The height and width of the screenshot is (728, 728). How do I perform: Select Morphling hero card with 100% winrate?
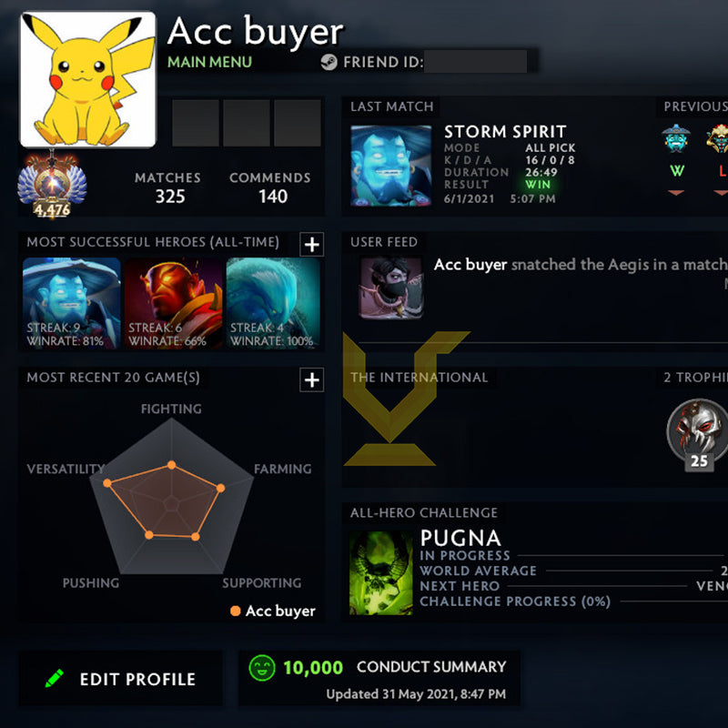[273, 303]
